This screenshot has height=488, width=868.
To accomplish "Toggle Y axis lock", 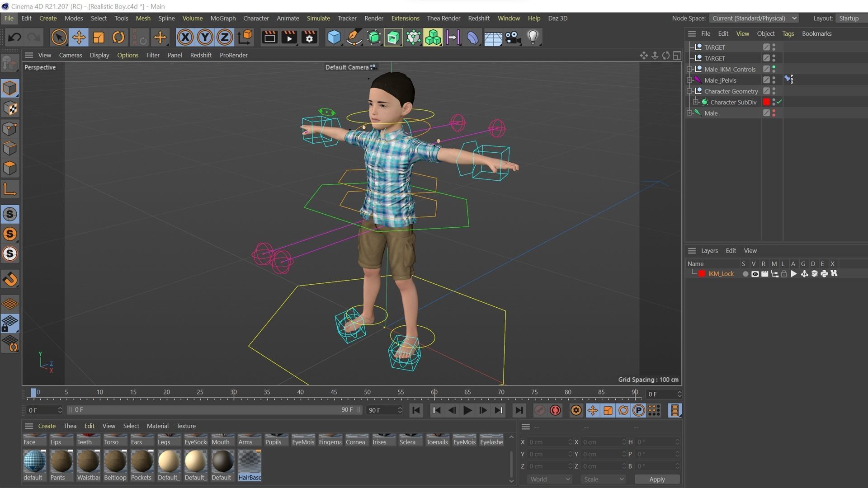I will [205, 38].
